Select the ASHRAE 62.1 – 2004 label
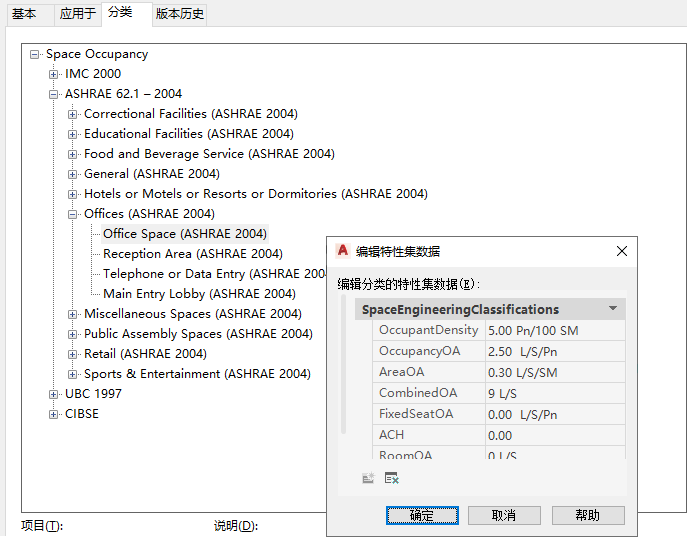The image size is (696, 556). 123,94
